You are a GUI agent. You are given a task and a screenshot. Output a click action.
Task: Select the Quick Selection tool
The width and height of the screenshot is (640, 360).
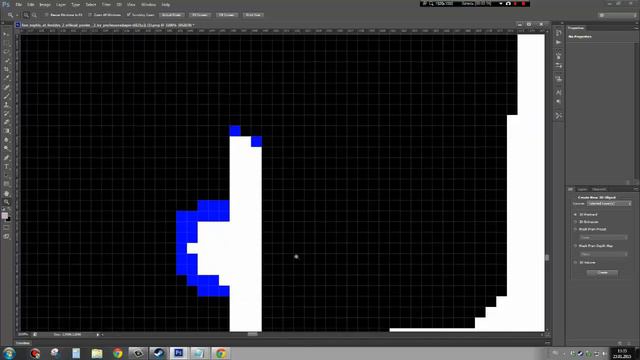point(6,61)
